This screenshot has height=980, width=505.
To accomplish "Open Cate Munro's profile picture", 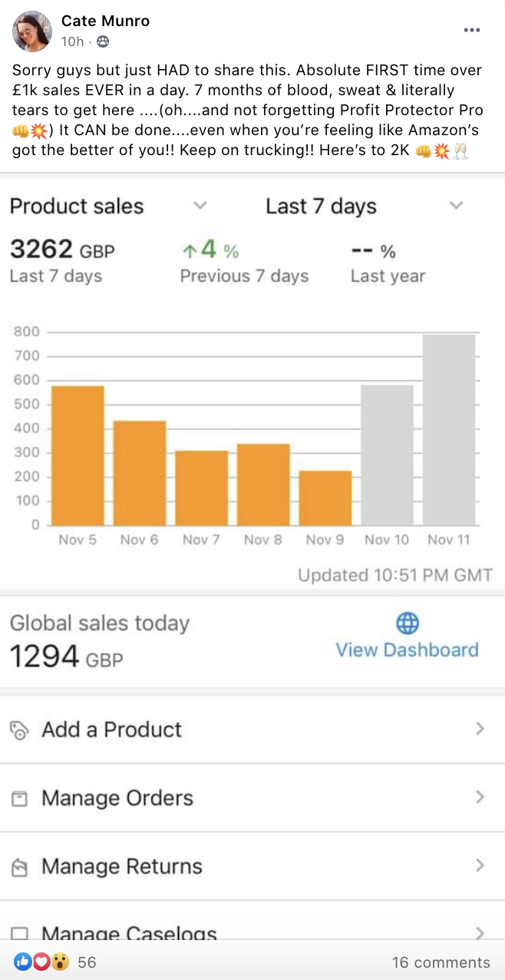I will tap(31, 31).
